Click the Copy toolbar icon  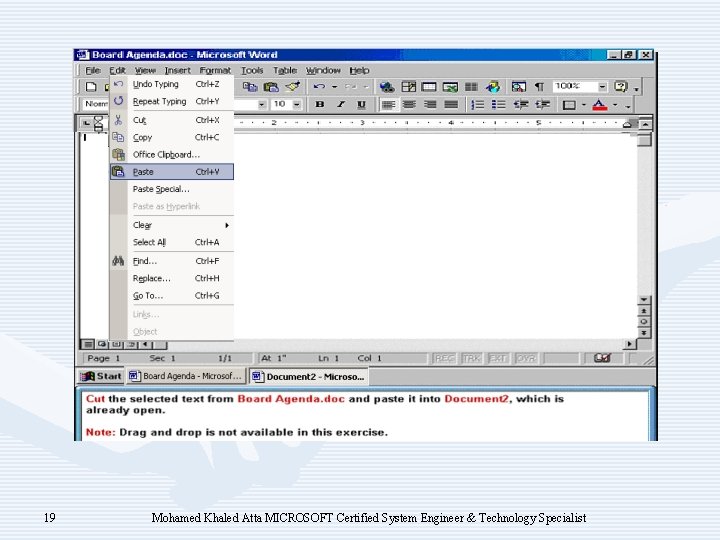(250, 87)
